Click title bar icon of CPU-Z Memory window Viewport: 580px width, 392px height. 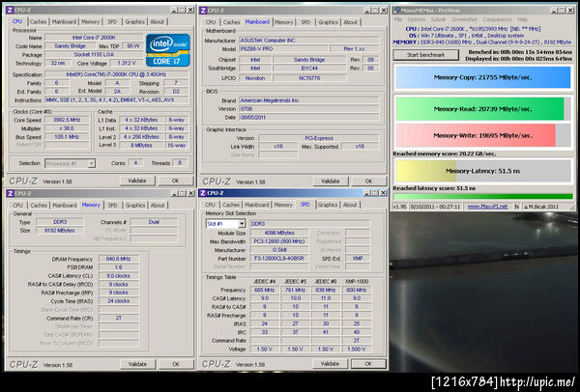(8, 193)
